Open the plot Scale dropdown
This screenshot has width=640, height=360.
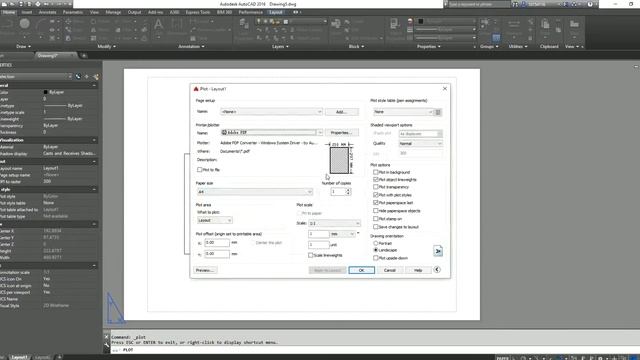click(x=334, y=223)
